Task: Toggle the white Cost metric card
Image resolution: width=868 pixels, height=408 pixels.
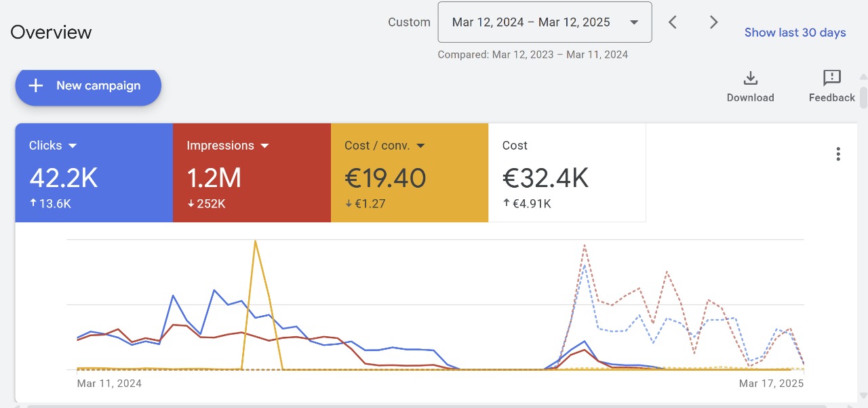Action: [567, 173]
